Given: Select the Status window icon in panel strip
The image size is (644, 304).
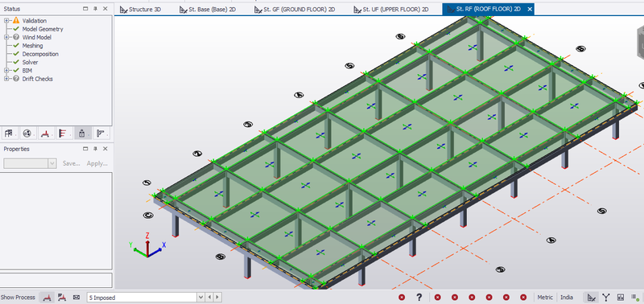Looking at the screenshot, I should pos(82,134).
